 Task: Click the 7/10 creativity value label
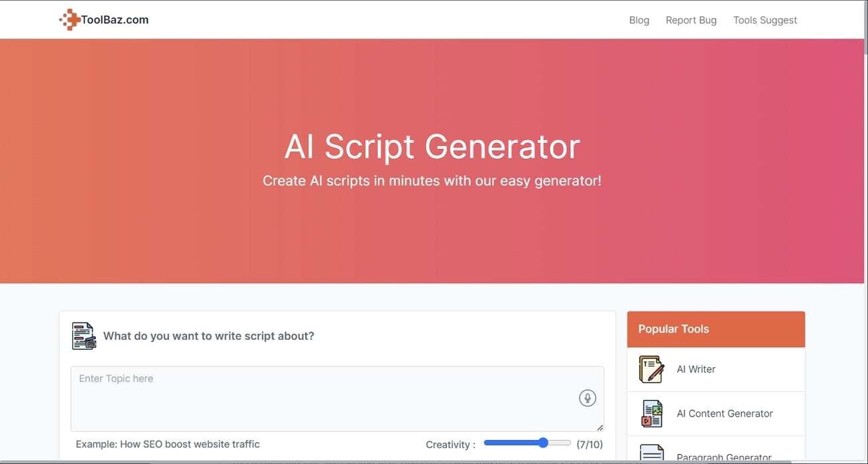click(x=590, y=444)
